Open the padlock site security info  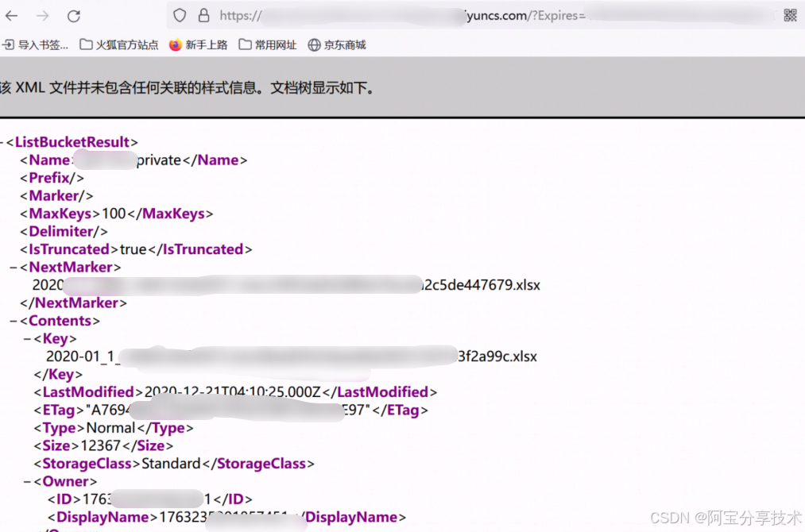[203, 15]
